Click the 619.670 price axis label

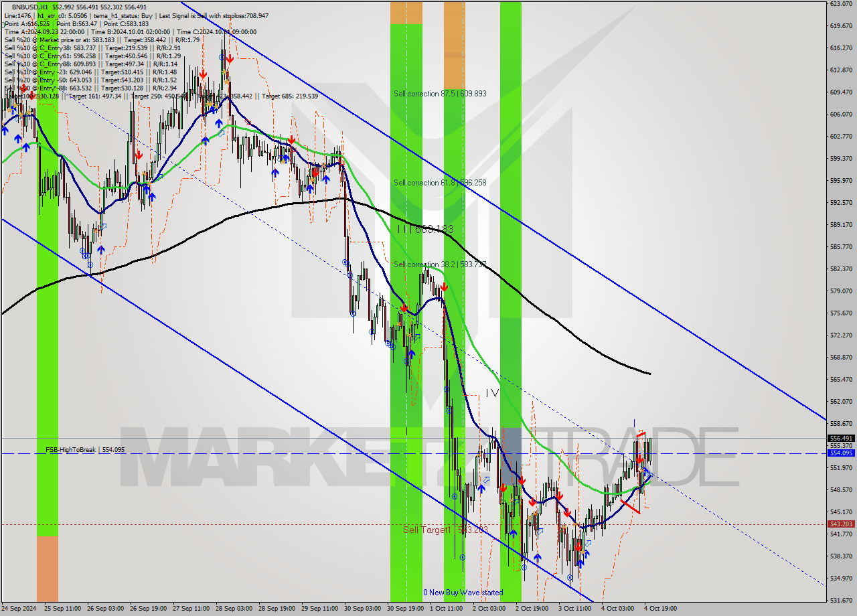point(841,25)
